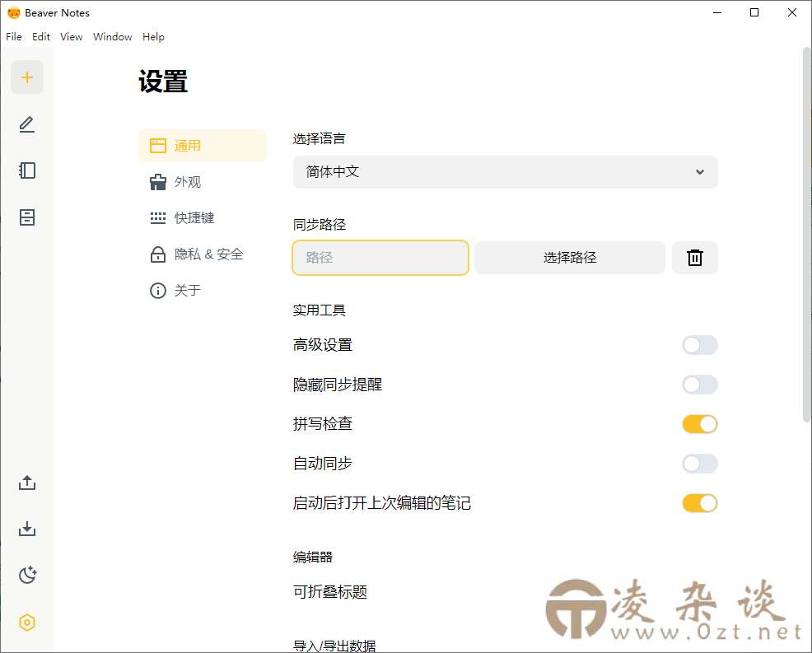Open the 简体中文 language dropdown
This screenshot has width=812, height=653.
[x=505, y=172]
